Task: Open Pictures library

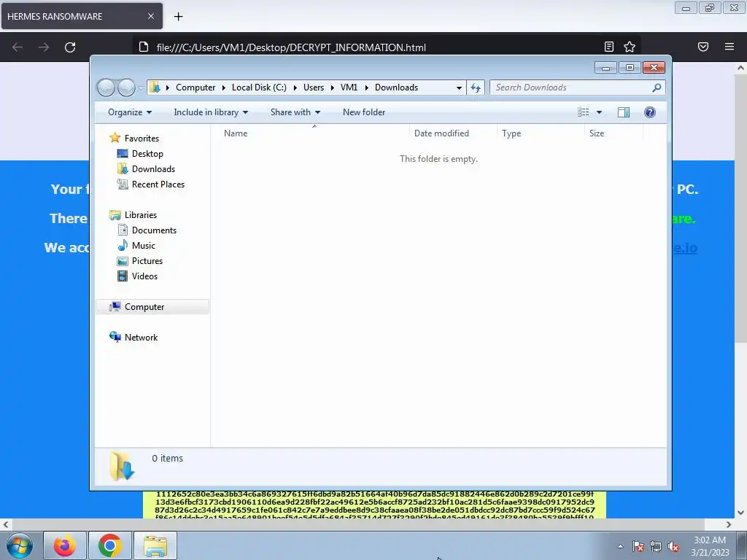Action: pos(147,261)
